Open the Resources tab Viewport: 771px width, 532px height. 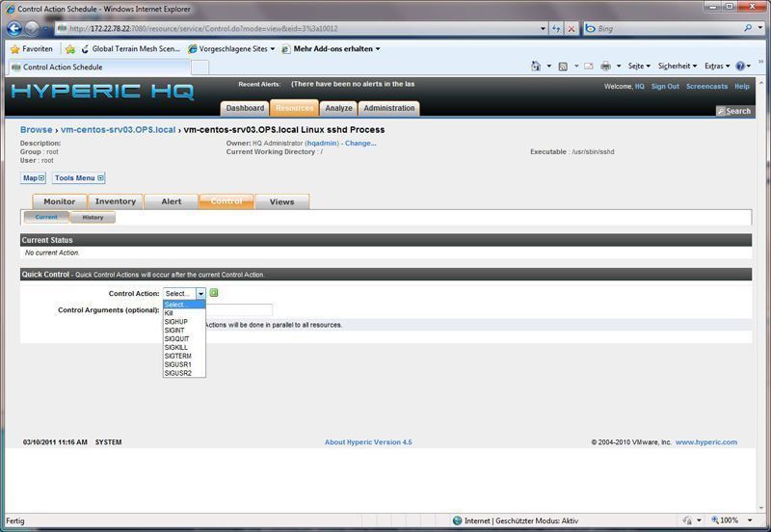[x=294, y=108]
